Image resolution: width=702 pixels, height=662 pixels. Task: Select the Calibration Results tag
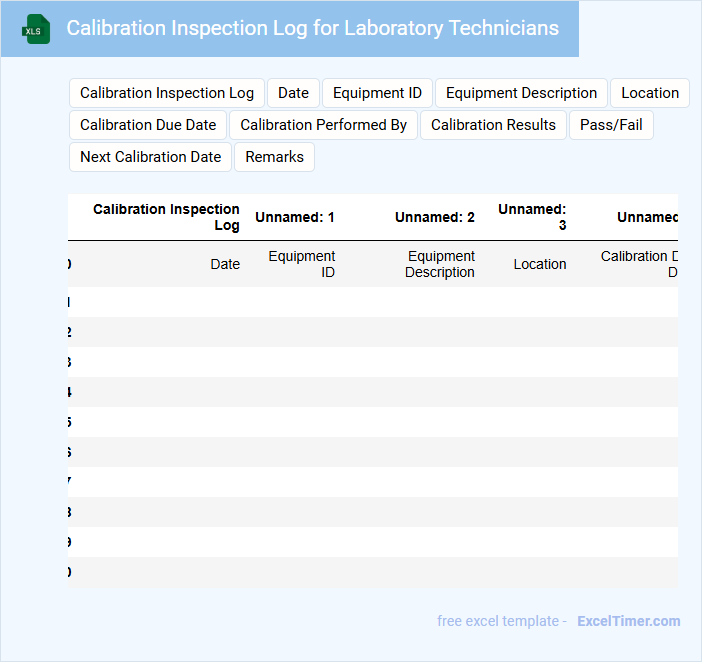[x=493, y=125]
